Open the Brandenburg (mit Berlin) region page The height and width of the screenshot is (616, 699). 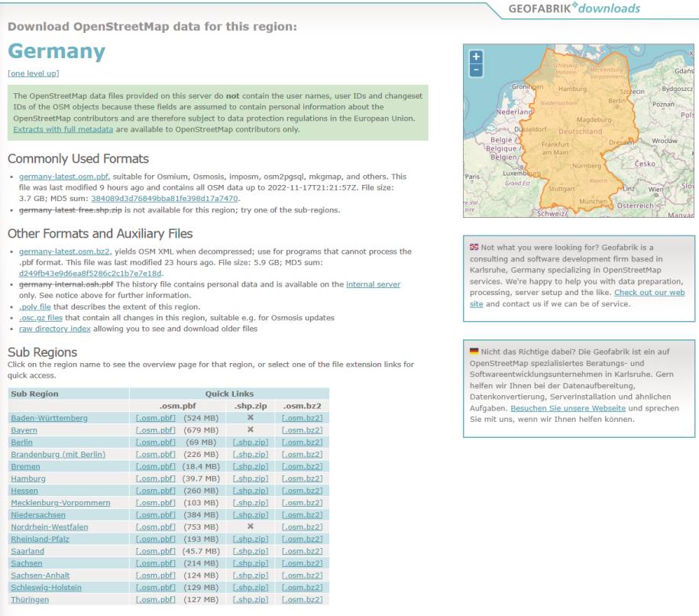[58, 455]
